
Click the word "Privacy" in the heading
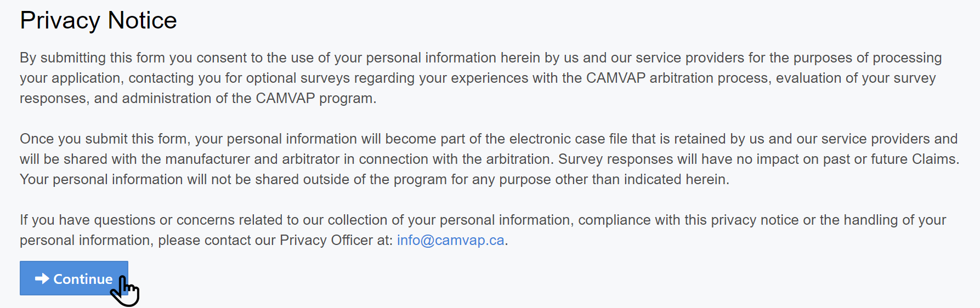point(60,21)
